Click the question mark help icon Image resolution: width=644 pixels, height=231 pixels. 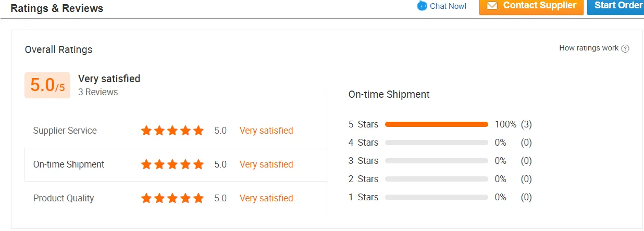click(x=625, y=48)
